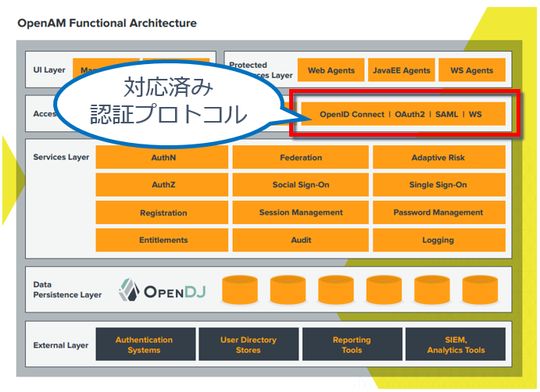Click the Services Layer label
Screen dimensions: 540x392
click(61, 157)
